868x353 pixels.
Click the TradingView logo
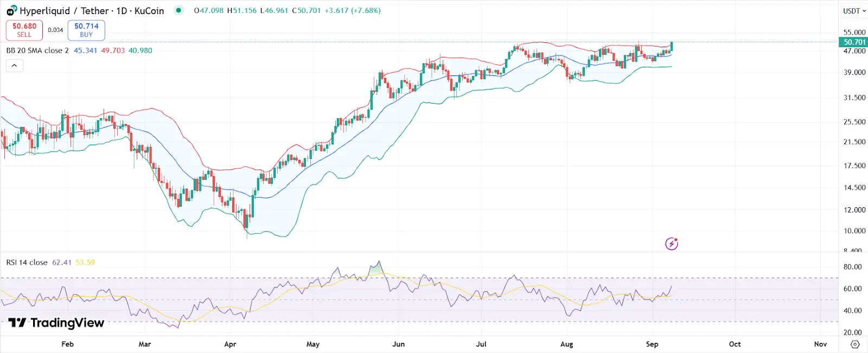56,323
